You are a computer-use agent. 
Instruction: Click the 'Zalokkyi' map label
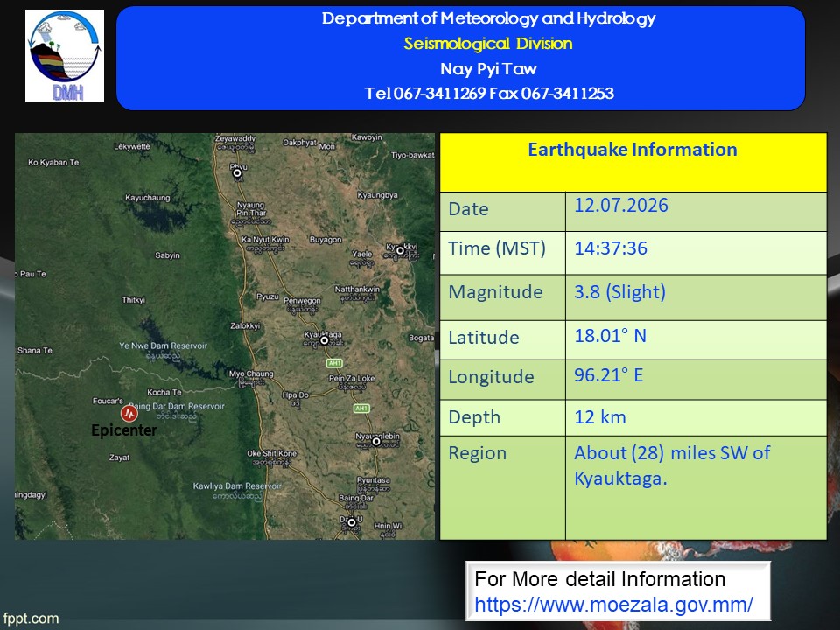click(x=245, y=325)
